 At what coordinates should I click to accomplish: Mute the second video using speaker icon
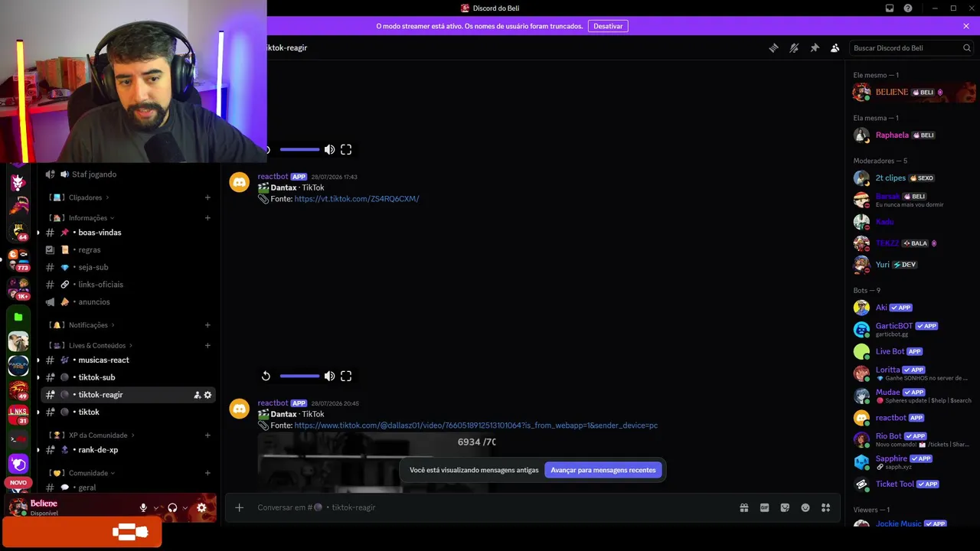point(329,376)
